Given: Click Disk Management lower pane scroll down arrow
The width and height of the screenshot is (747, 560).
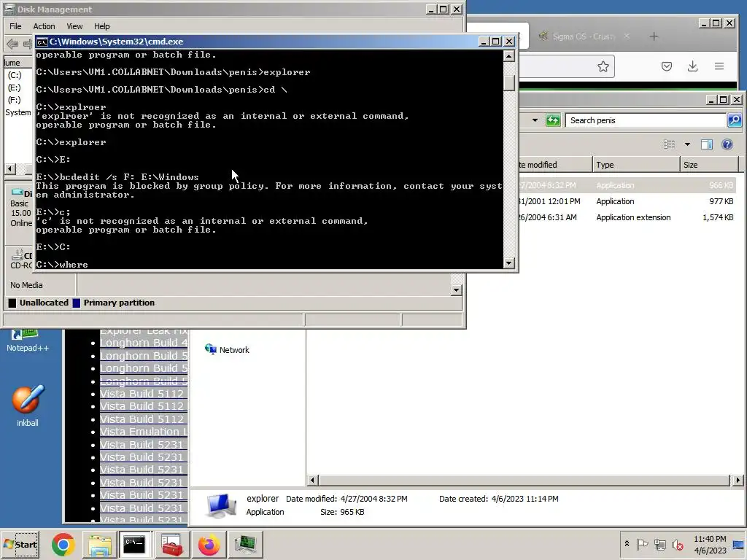Looking at the screenshot, I should pyautogui.click(x=456, y=289).
